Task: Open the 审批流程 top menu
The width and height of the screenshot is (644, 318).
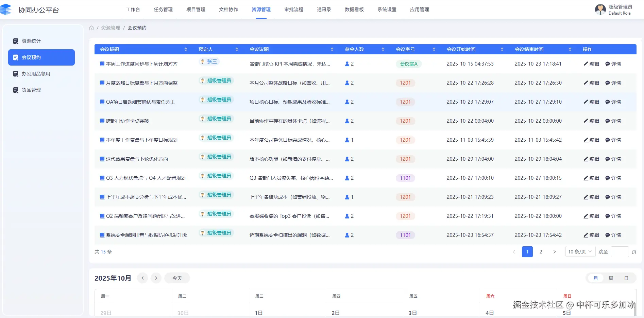Action: click(294, 10)
